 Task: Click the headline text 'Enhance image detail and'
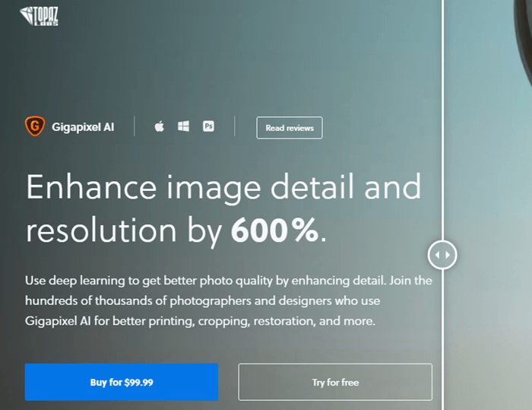223,188
